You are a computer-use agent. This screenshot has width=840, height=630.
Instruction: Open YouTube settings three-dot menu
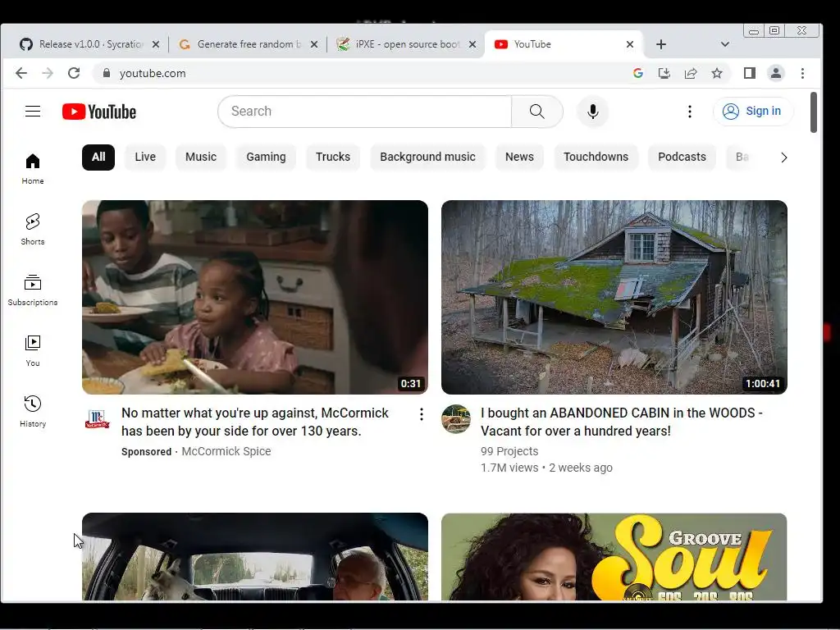pos(689,112)
